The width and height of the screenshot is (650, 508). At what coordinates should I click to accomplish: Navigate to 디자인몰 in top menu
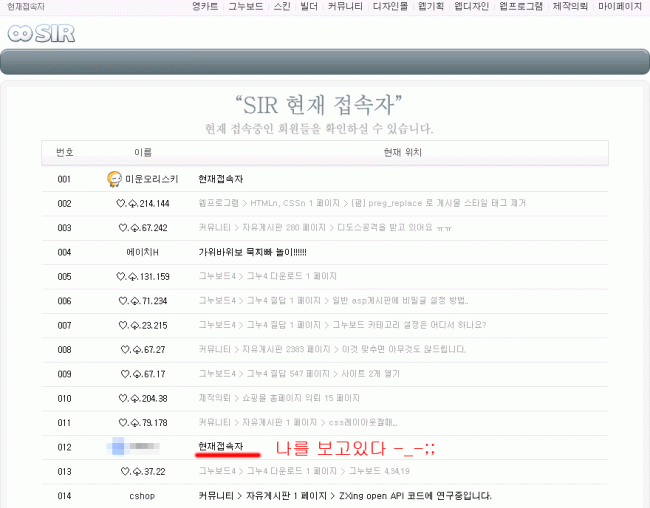(390, 7)
